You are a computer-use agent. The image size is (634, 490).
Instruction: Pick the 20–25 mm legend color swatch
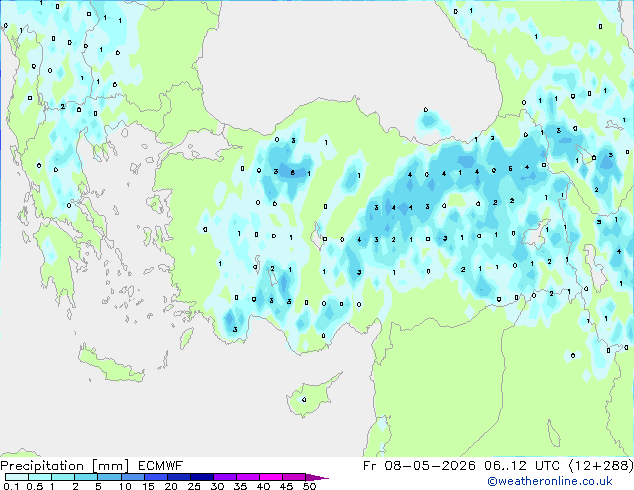(x=178, y=477)
